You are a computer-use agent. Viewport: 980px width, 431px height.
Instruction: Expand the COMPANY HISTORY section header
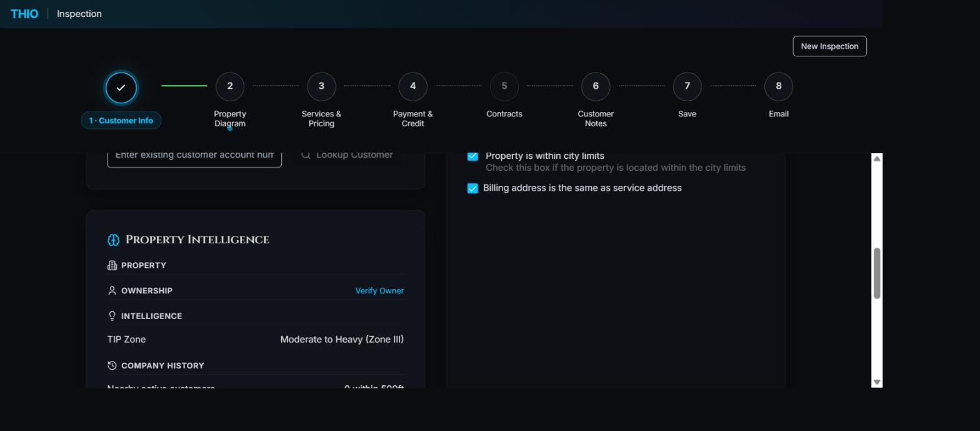(256, 365)
